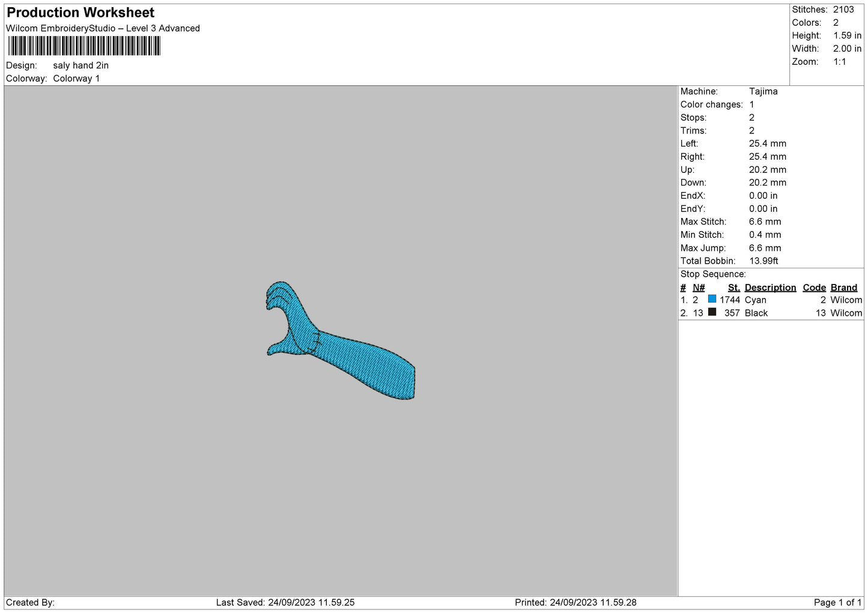This screenshot has width=868, height=613.
Task: Click the Min Stitch value '0.4 mm'
Action: click(765, 235)
